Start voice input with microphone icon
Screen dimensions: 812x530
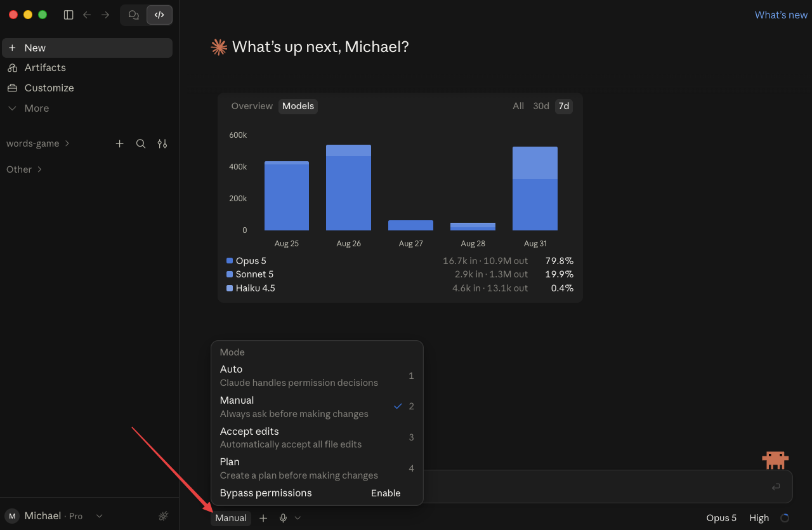coord(283,518)
